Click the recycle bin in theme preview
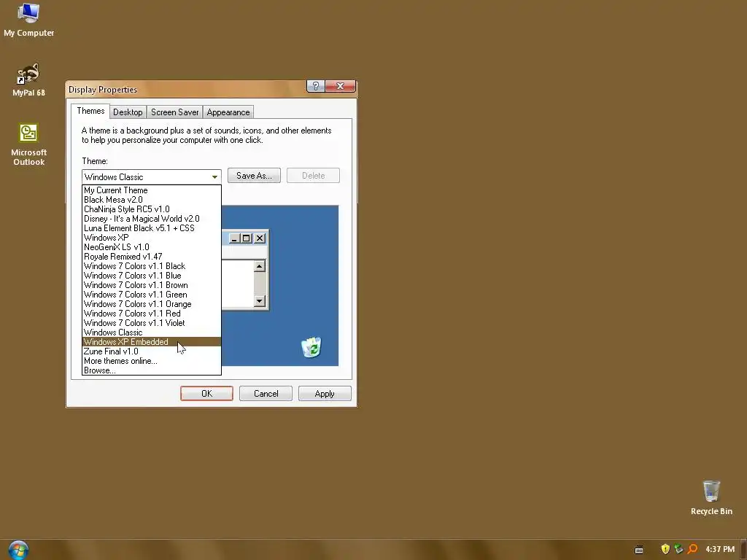The width and height of the screenshot is (747, 560). click(311, 347)
